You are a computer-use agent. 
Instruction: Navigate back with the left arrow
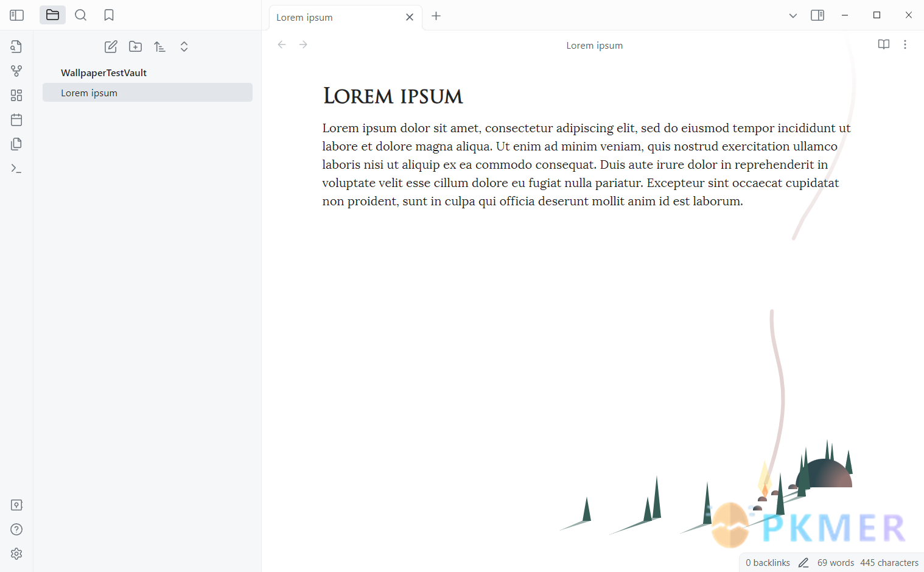282,44
